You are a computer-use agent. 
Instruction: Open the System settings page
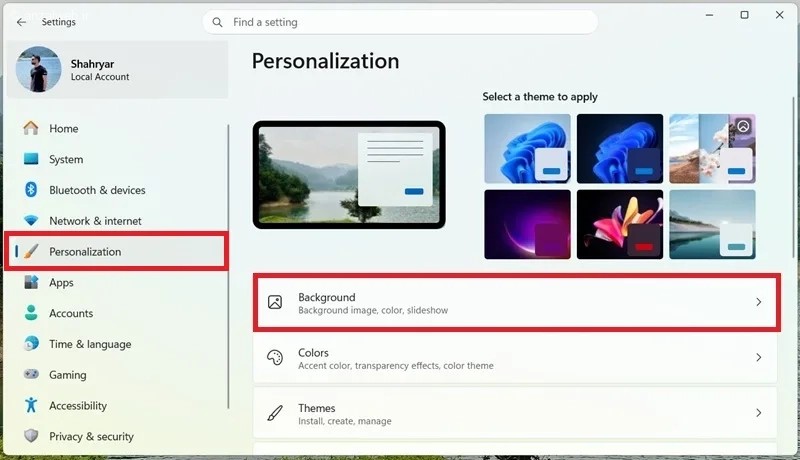click(x=116, y=159)
